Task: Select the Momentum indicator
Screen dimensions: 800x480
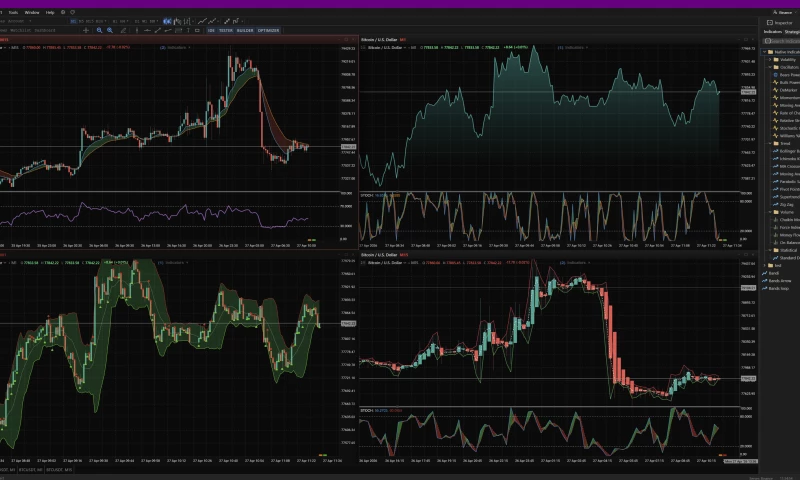Action: click(x=786, y=98)
